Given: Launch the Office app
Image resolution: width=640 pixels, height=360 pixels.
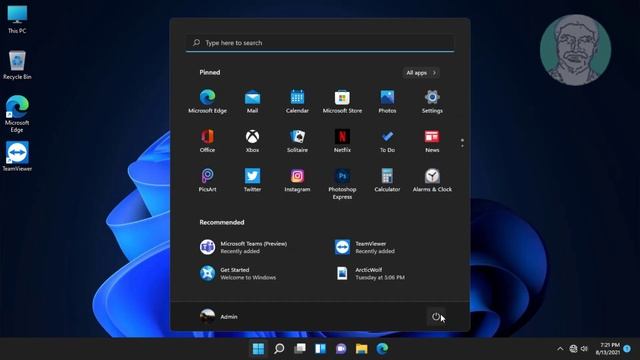Looking at the screenshot, I should point(207,140).
